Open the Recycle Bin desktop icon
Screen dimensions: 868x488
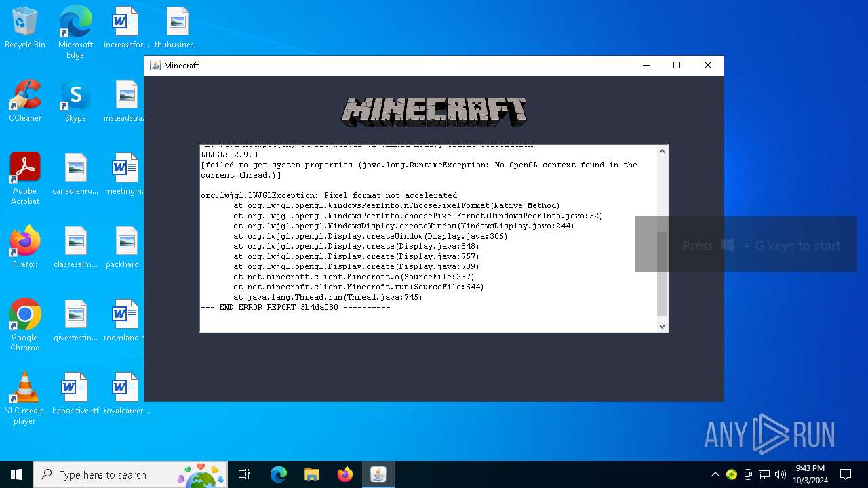coord(25,28)
